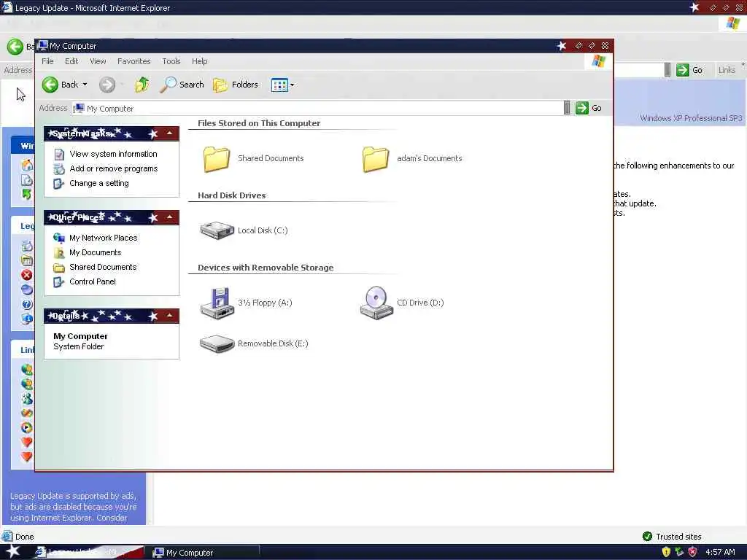
Task: Click the Control Panel icon
Action: [58, 282]
